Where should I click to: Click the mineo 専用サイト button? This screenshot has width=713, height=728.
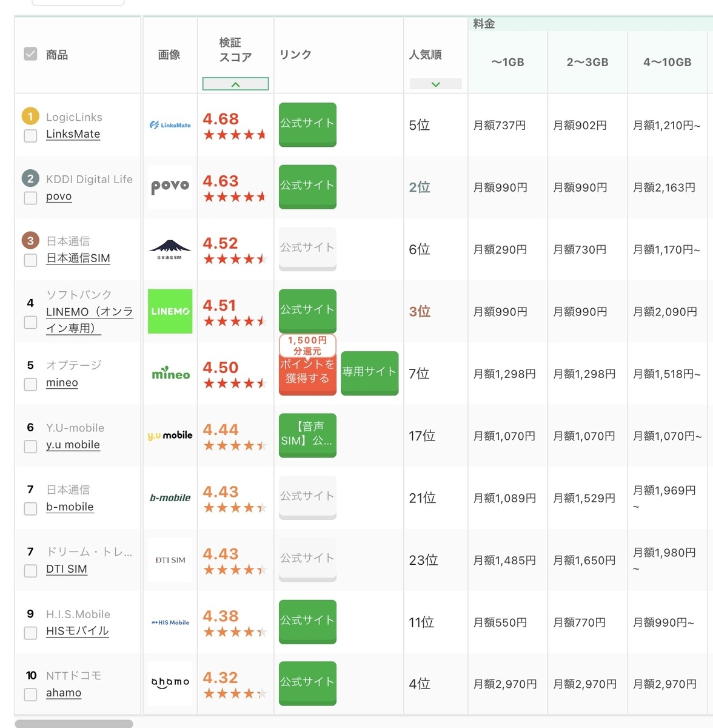(370, 373)
